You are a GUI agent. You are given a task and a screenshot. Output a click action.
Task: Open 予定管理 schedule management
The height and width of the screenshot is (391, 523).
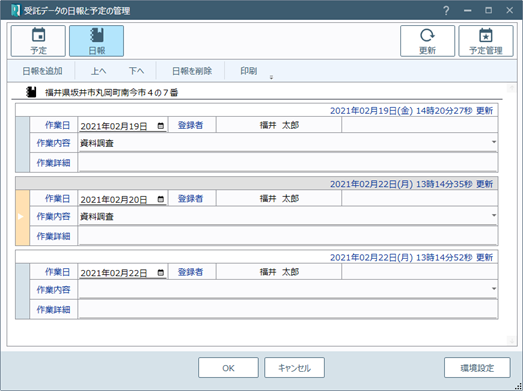486,41
